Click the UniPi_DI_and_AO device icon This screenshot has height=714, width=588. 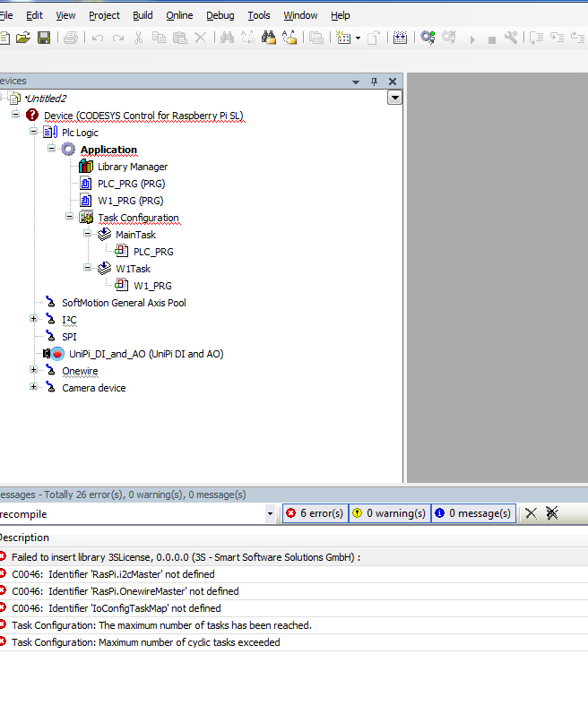[57, 354]
